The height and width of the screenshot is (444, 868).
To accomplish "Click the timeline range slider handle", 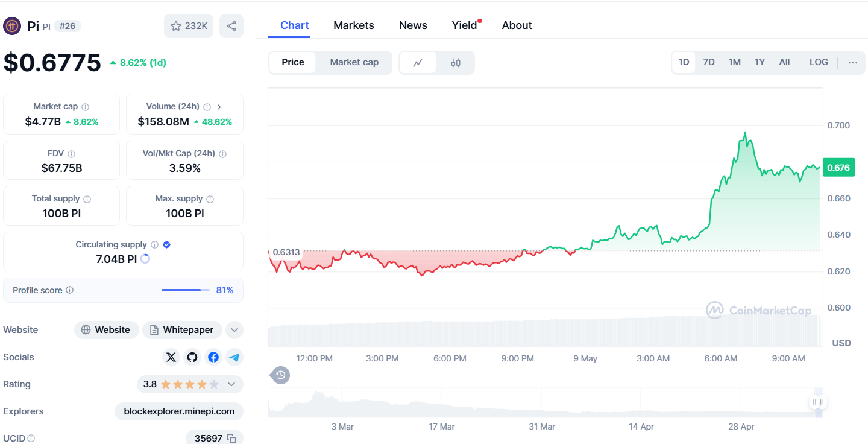I will (818, 402).
